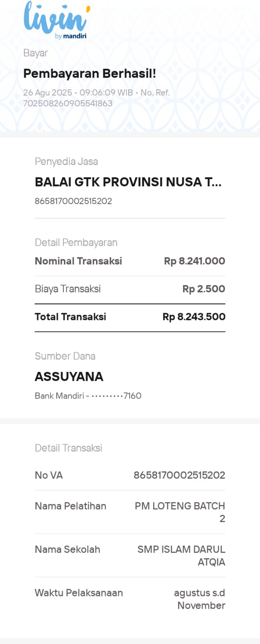Screen dimensions: 260x644
Task: Tap the masked Bank Mandiri account number
Action: click(88, 396)
